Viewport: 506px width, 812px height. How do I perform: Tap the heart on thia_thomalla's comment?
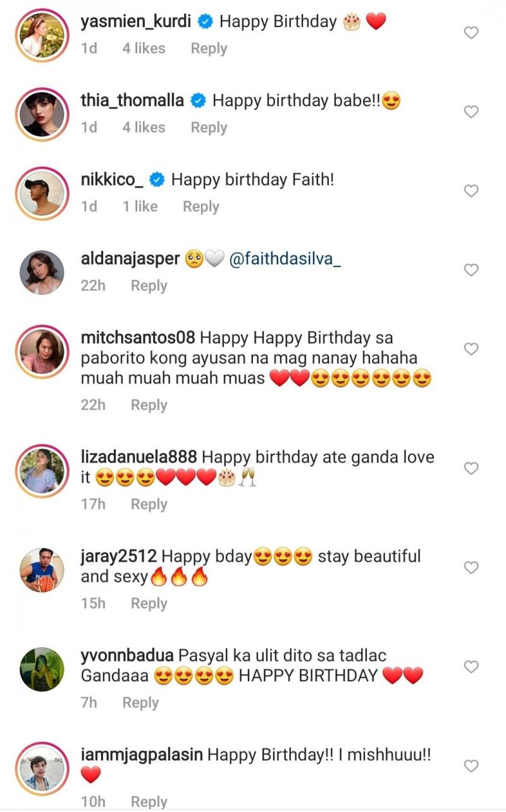pyautogui.click(x=471, y=112)
